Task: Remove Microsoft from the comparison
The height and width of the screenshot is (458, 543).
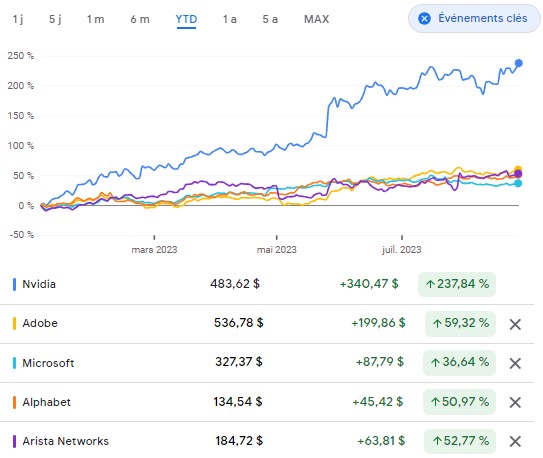Action: 515,363
